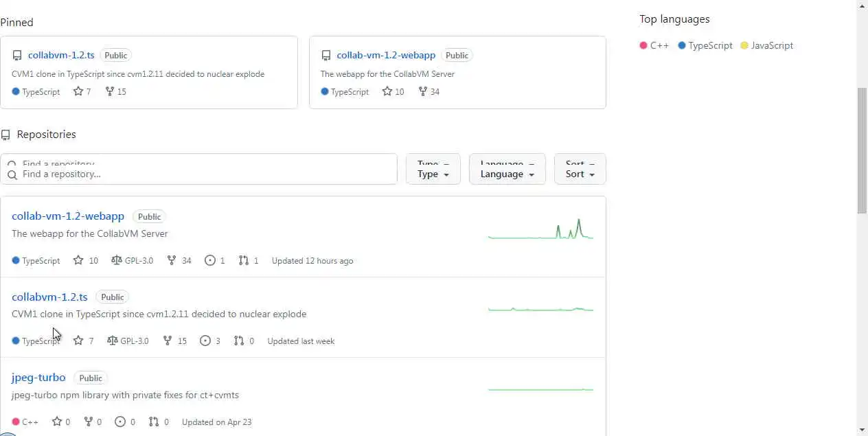Click fork count 15 in pinned collabvm-1.2.ts card
Viewport: 868px width, 436px height.
point(116,91)
